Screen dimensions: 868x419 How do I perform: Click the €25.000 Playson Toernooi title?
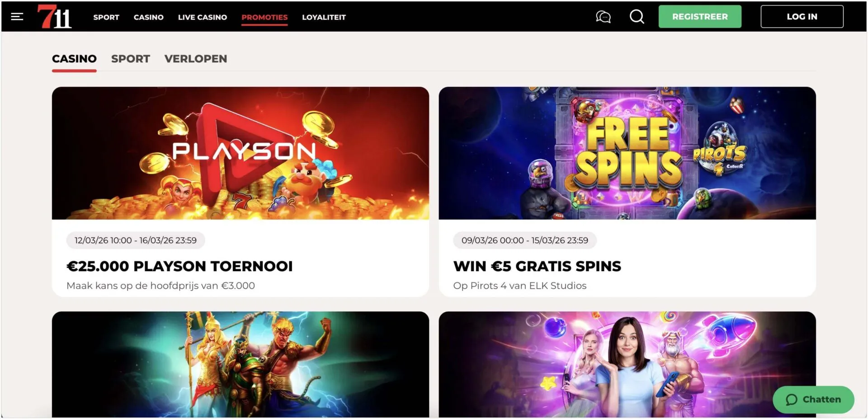tap(179, 266)
